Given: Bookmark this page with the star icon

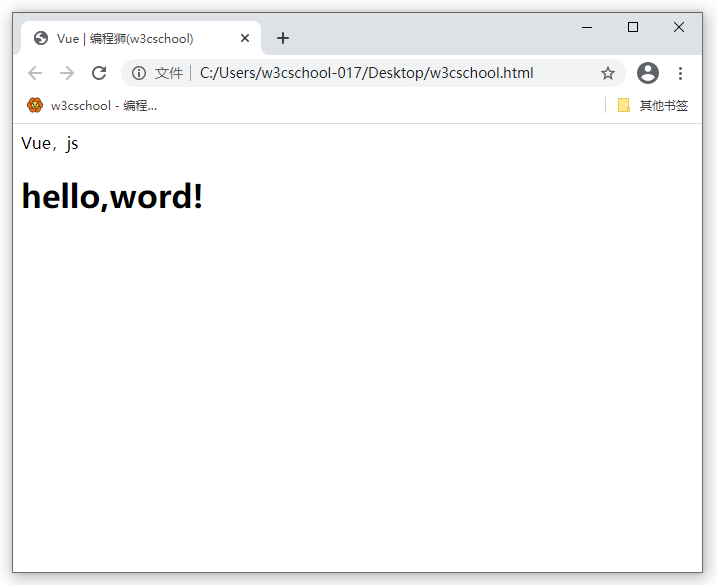Looking at the screenshot, I should pos(607,73).
